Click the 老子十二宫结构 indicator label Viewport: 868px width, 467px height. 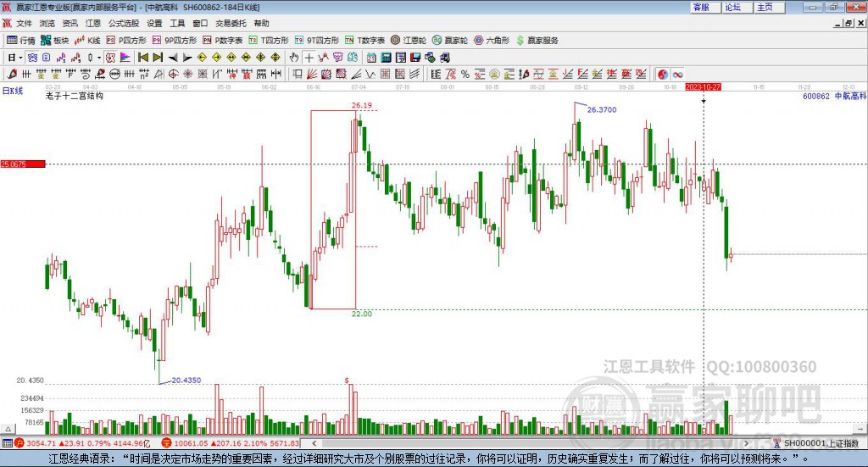pos(75,96)
